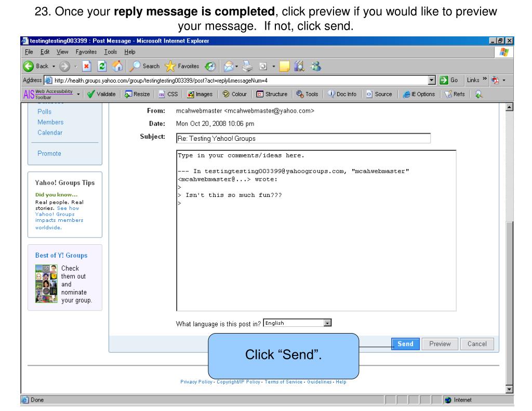Open the Promote sidebar link

[49, 153]
